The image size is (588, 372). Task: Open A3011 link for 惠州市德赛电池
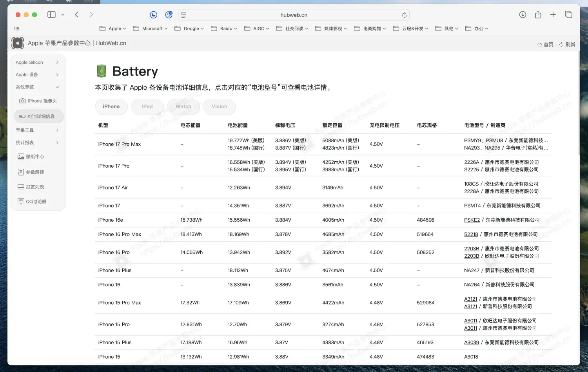[x=471, y=328]
